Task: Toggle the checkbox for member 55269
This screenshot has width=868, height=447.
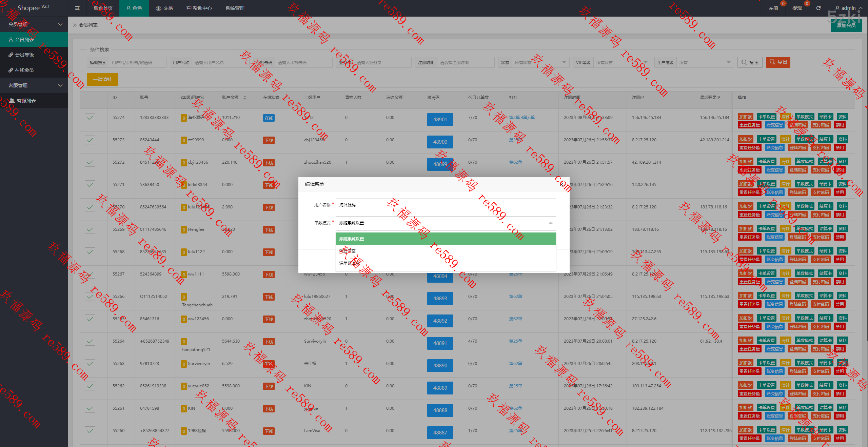Action: click(90, 229)
